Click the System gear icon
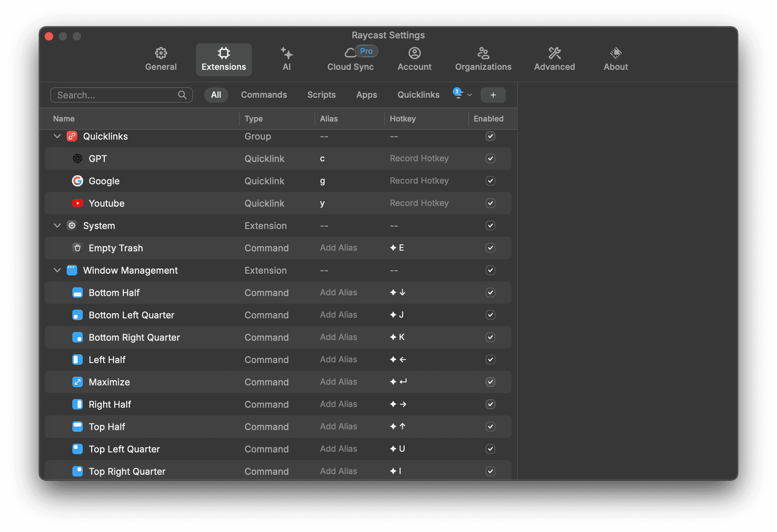The image size is (777, 532). 72,226
